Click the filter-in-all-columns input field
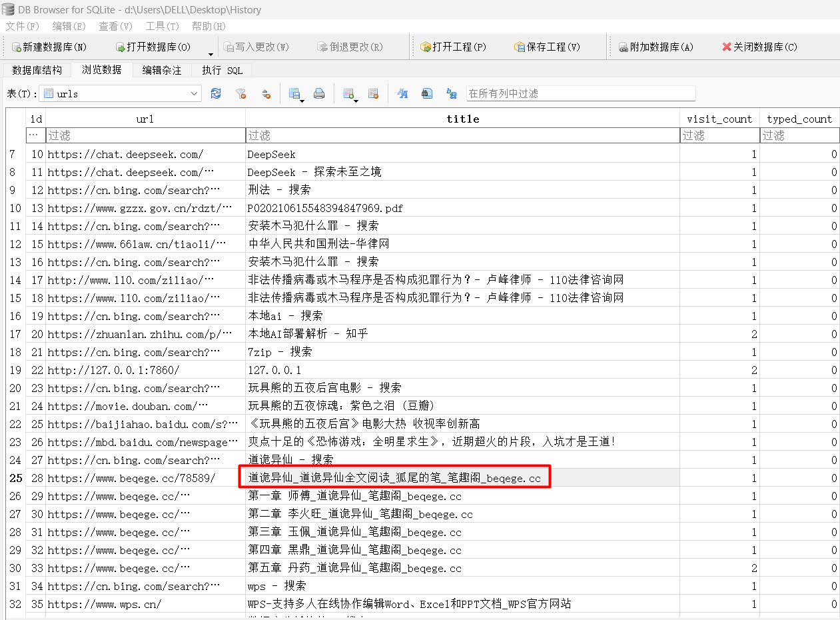Viewport: 840px width, 620px height. point(580,94)
